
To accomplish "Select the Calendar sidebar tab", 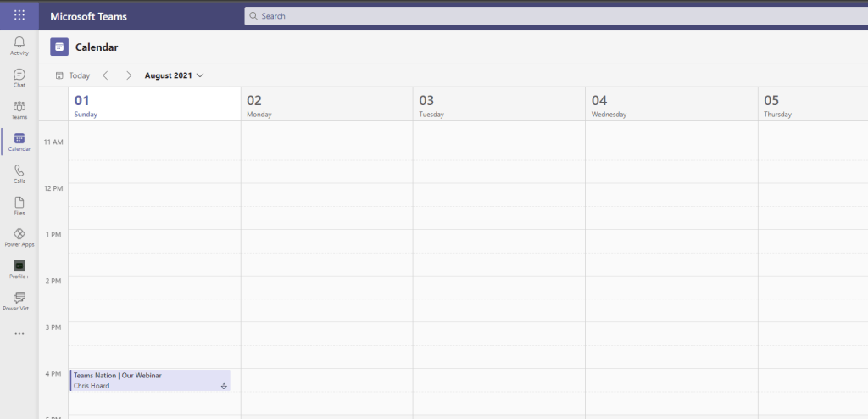I will pyautogui.click(x=19, y=142).
